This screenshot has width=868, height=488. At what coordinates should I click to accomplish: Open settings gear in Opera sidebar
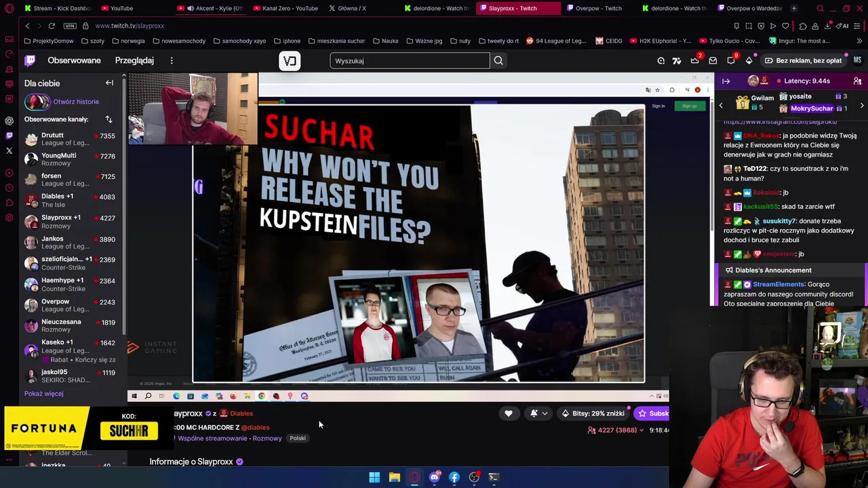pos(9,218)
